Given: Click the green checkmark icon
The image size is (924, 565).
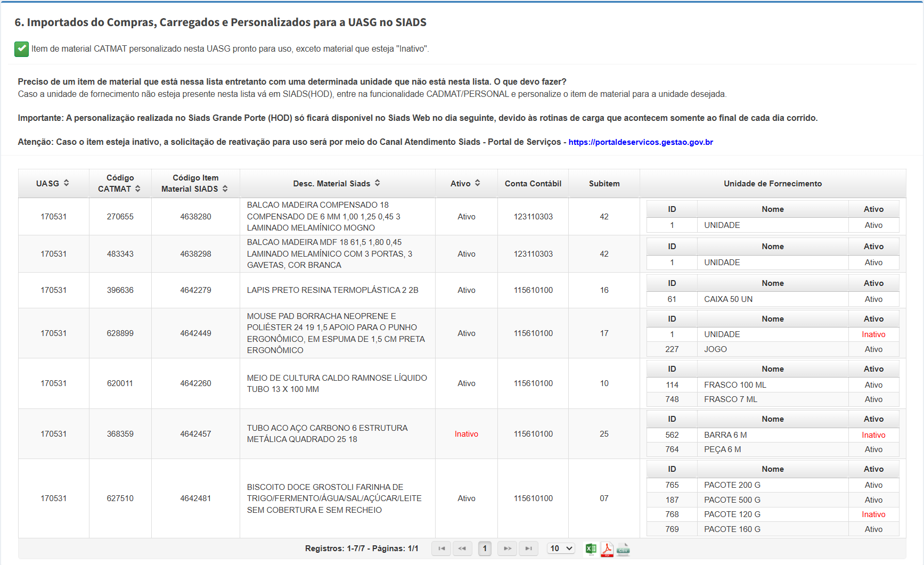Looking at the screenshot, I should [21, 49].
